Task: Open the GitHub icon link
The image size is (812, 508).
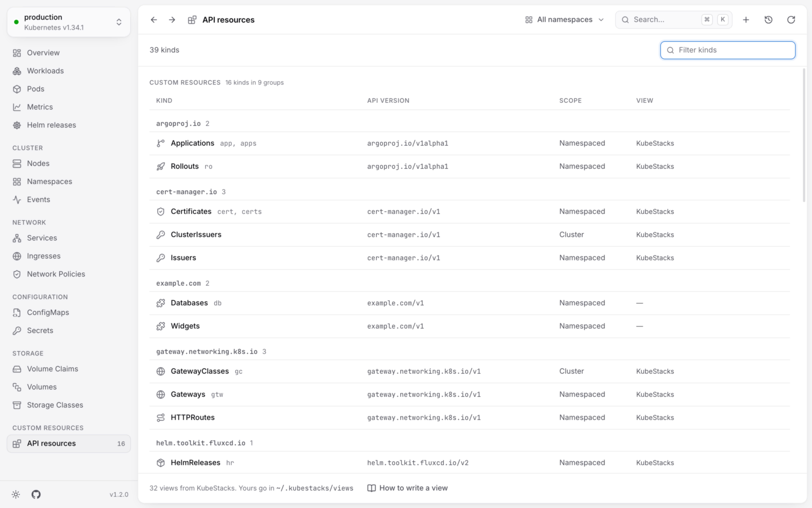Action: click(36, 494)
